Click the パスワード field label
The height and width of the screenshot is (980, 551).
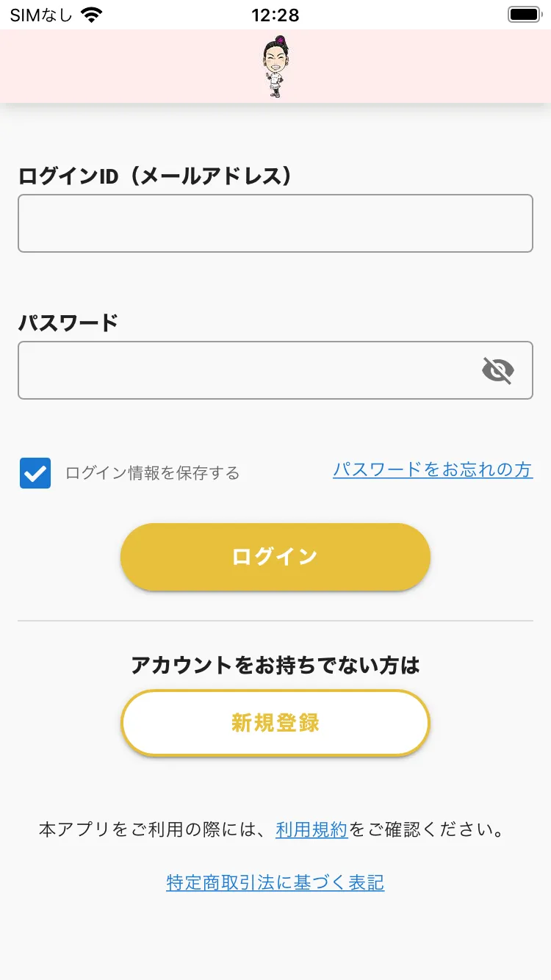pyautogui.click(x=68, y=323)
